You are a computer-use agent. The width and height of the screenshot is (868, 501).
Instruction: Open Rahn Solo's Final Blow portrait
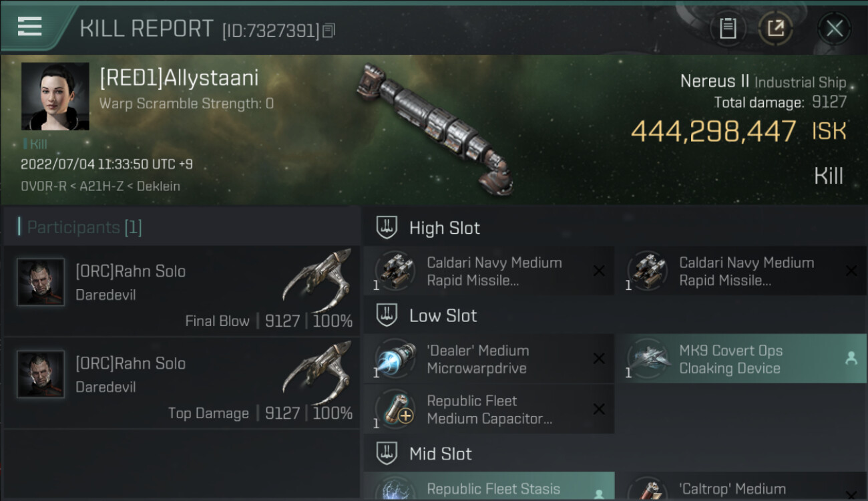pyautogui.click(x=41, y=282)
